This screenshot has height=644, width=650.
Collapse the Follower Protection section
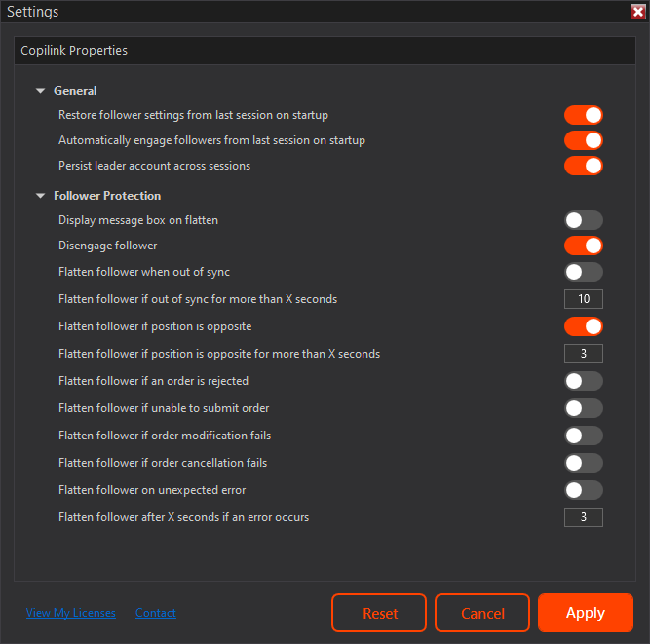pos(41,196)
